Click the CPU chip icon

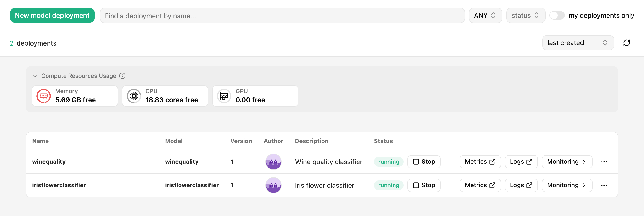[134, 96]
